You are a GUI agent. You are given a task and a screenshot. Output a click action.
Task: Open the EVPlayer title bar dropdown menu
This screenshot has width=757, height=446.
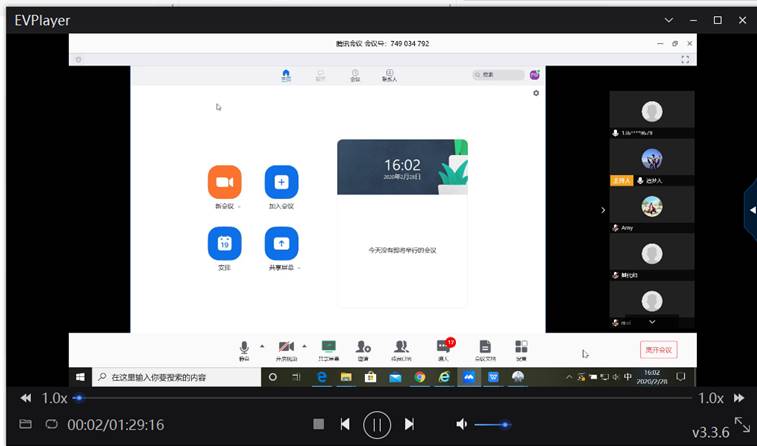(x=669, y=20)
